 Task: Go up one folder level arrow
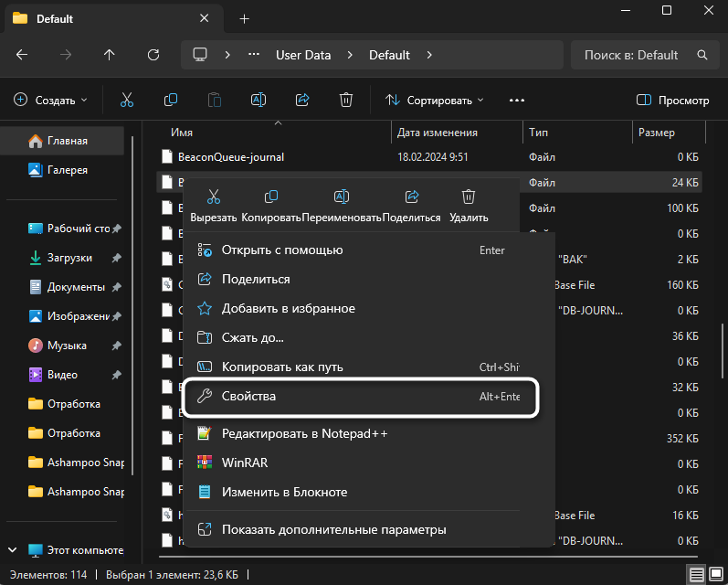click(110, 55)
